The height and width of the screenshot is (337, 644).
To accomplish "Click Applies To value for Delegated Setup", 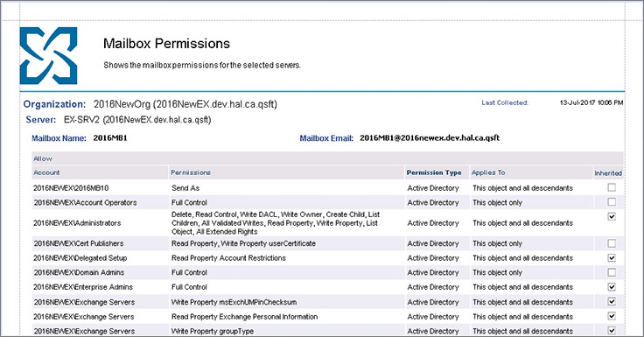I will [522, 258].
